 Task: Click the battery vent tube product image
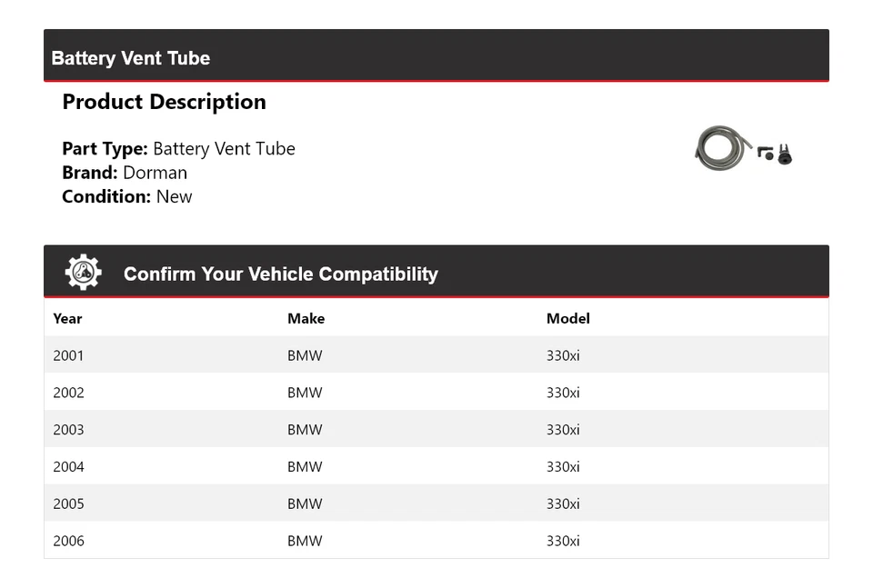click(x=743, y=149)
